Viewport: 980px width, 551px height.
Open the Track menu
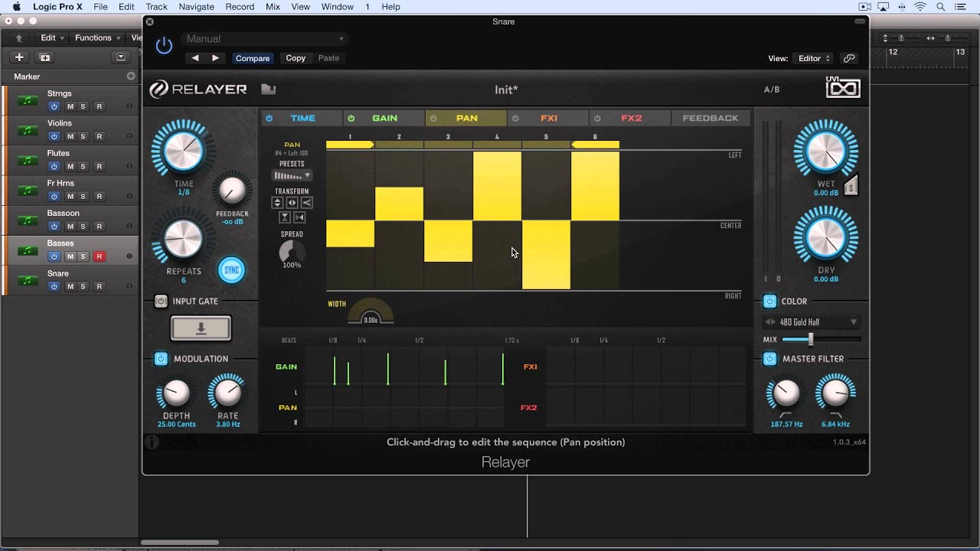tap(156, 7)
